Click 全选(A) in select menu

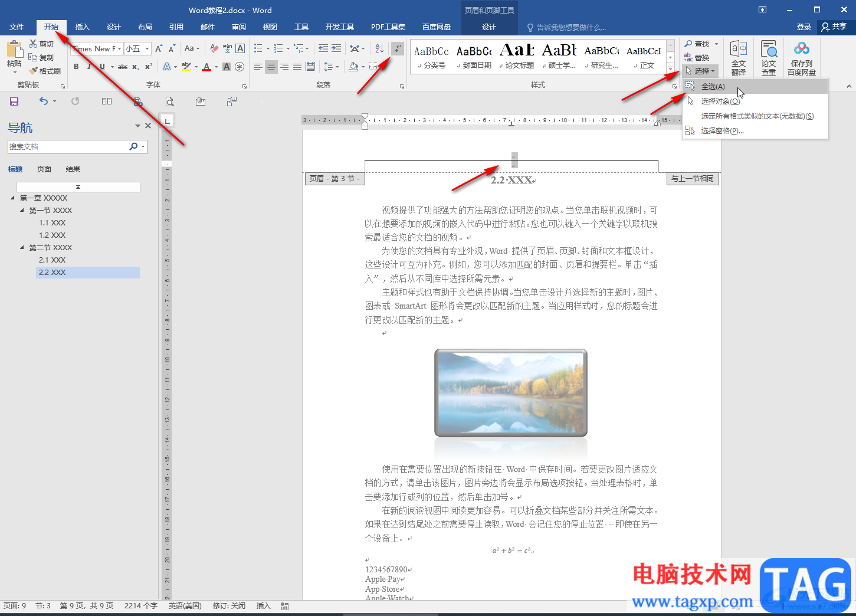coord(755,87)
